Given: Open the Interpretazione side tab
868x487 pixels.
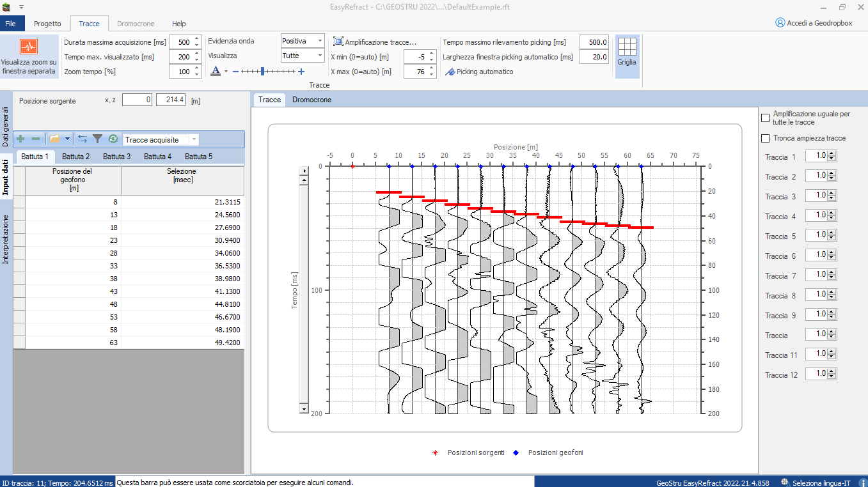Looking at the screenshot, I should (x=6, y=240).
